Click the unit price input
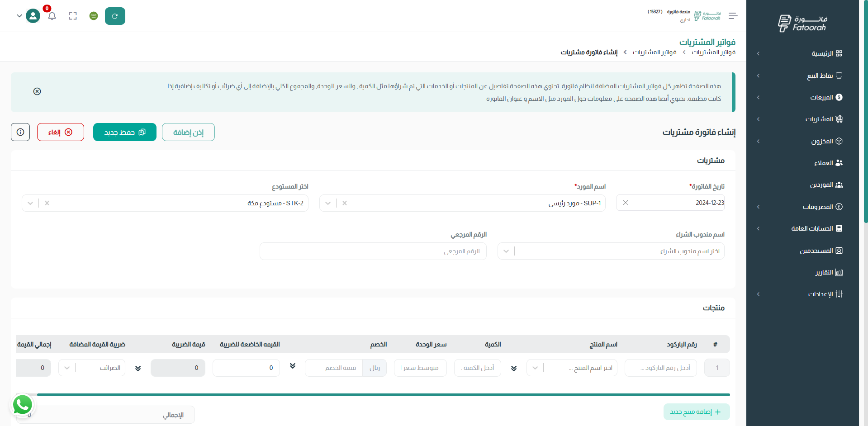This screenshot has height=426, width=868. (420, 368)
